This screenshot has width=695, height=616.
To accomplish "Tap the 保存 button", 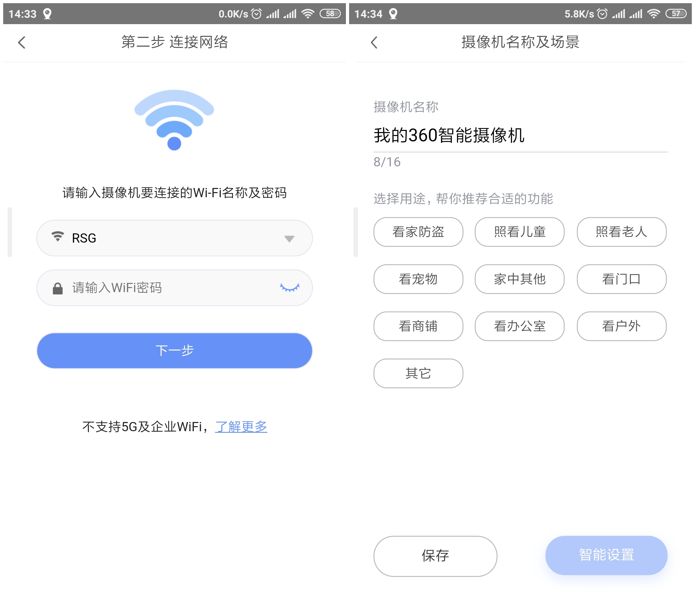I will point(435,556).
